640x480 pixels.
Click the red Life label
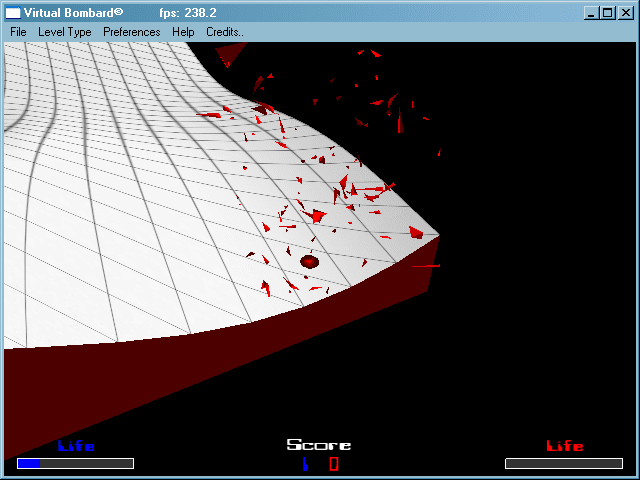pyautogui.click(x=565, y=446)
